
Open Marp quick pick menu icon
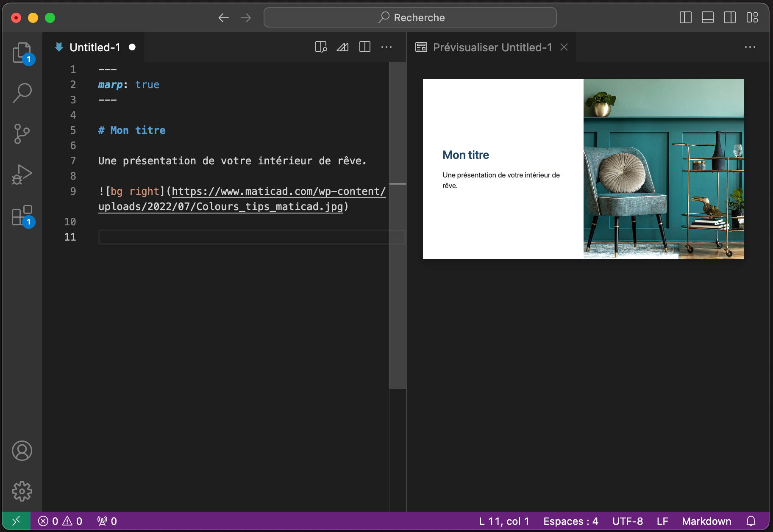click(x=343, y=47)
